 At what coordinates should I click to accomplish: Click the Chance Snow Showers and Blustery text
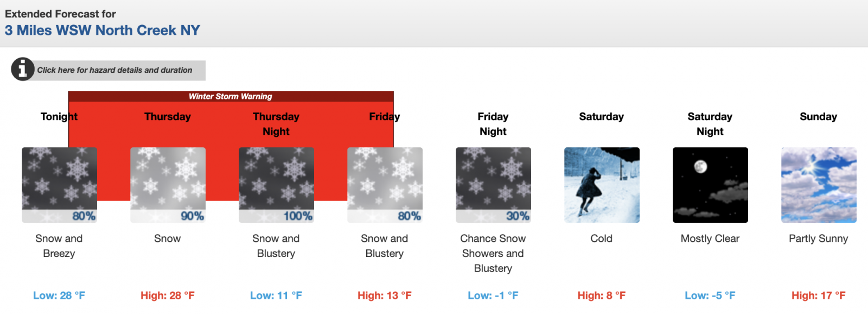pyautogui.click(x=493, y=253)
